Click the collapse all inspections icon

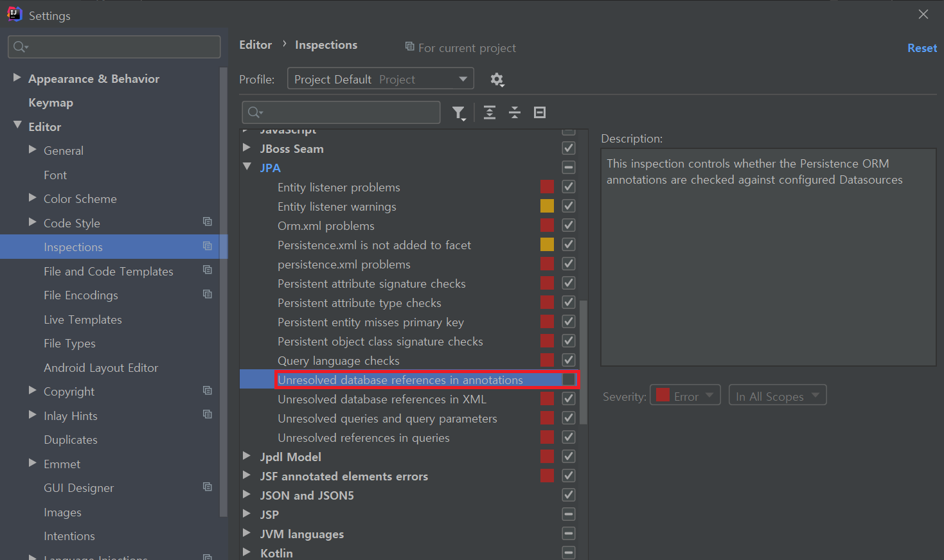[x=514, y=112]
